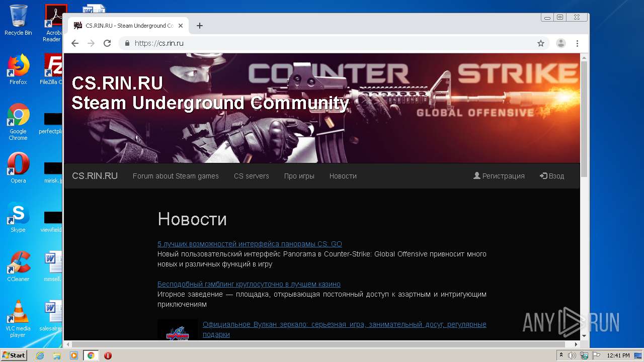Go back with the browser back arrow
644x362 pixels.
tap(75, 43)
